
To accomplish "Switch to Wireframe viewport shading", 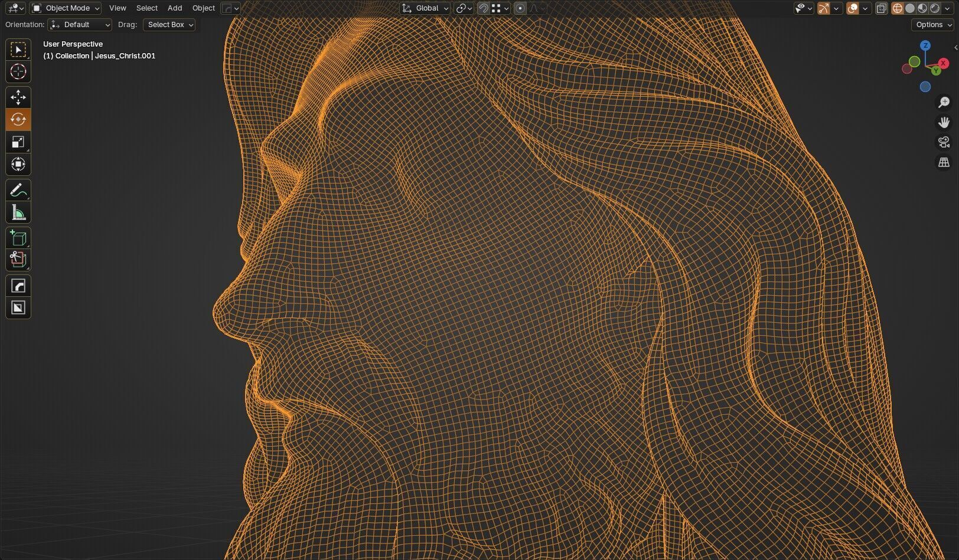I will [x=897, y=8].
